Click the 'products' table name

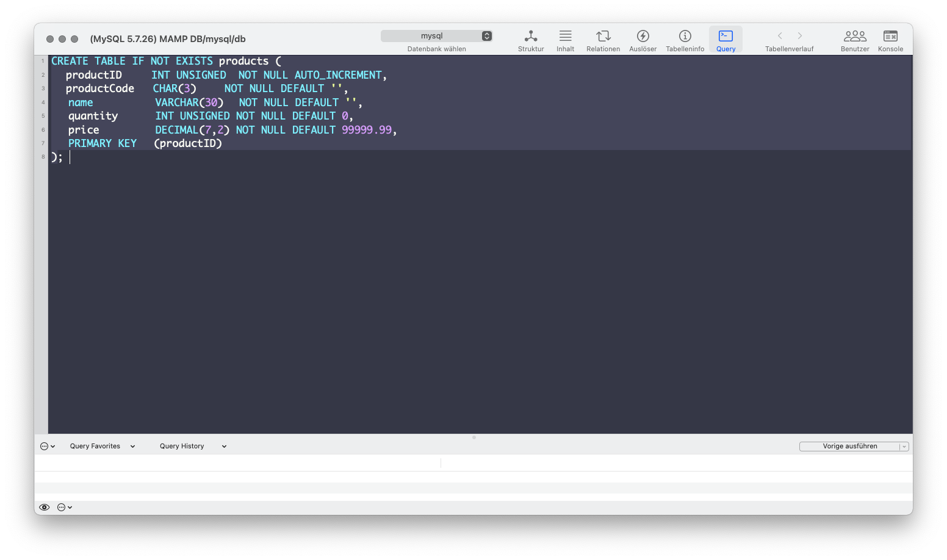(243, 61)
